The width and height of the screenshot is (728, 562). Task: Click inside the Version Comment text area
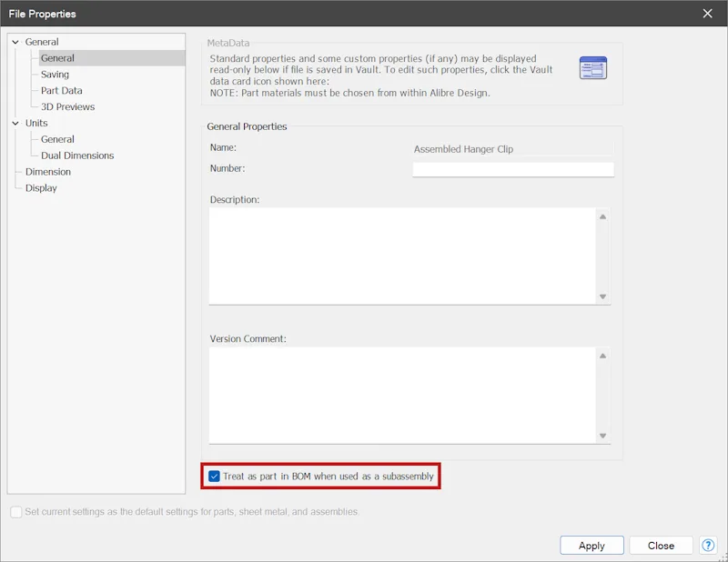tap(402, 395)
